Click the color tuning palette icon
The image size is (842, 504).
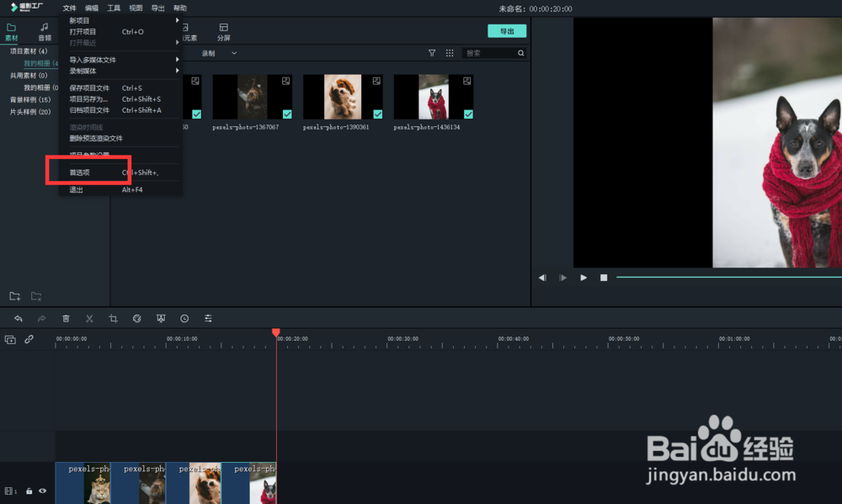pos(137,318)
